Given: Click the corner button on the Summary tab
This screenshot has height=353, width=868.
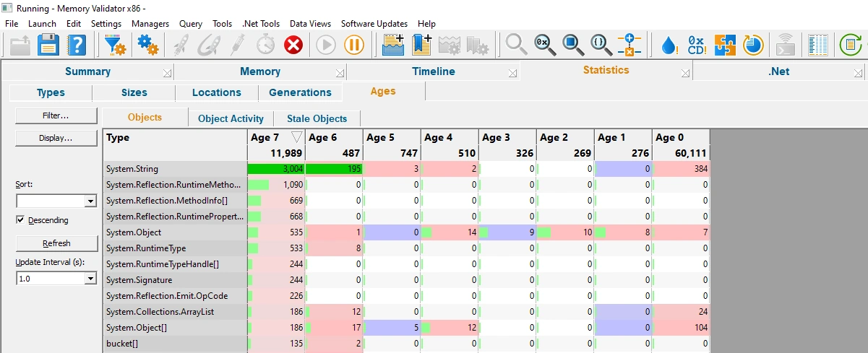Looking at the screenshot, I should click(168, 73).
